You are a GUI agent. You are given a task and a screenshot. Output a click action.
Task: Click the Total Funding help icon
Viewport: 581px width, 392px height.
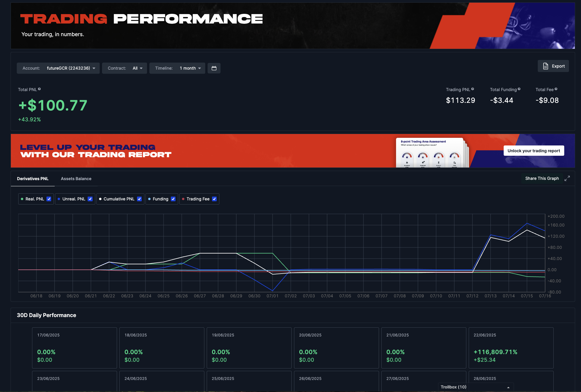click(x=519, y=89)
